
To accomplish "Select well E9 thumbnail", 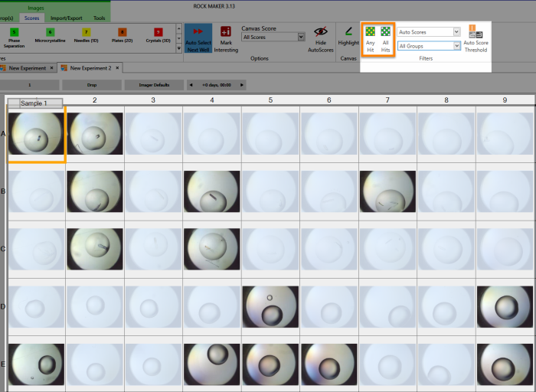I will (x=505, y=364).
